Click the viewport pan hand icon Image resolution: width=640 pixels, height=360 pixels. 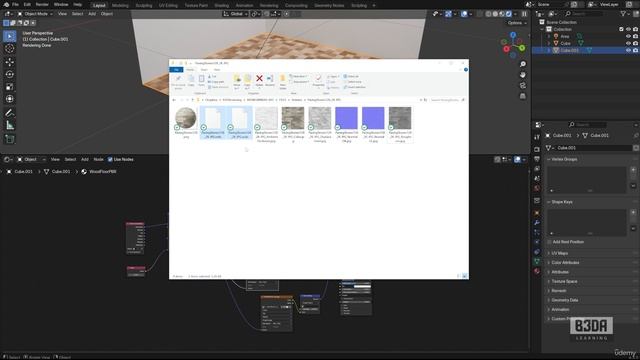(x=523, y=75)
